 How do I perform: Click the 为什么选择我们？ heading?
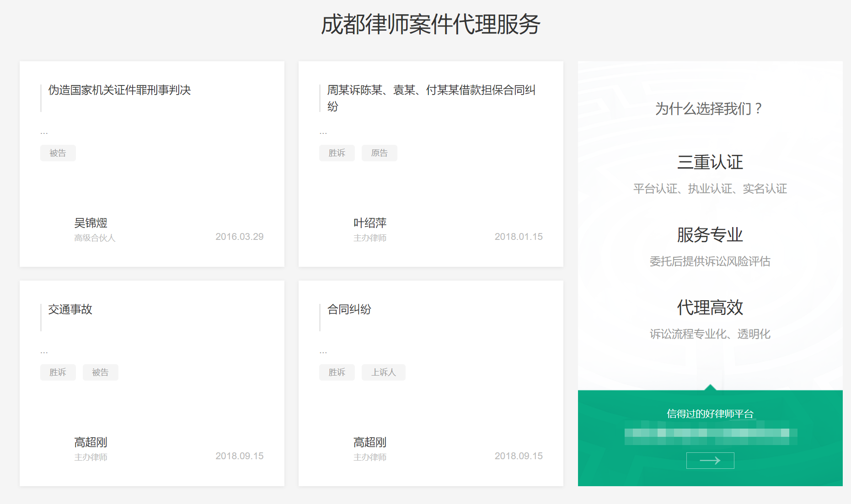(710, 109)
